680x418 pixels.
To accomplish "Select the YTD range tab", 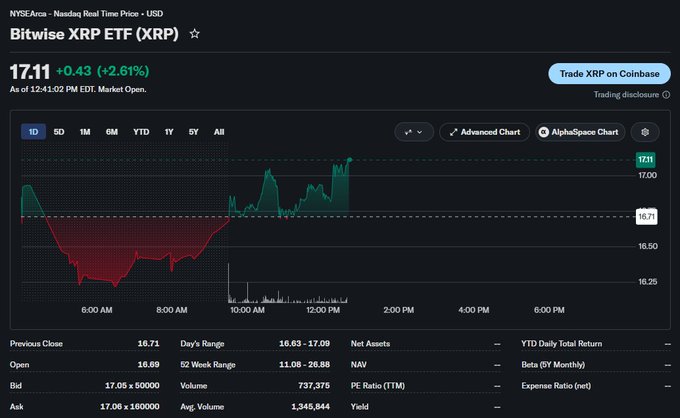I will click(x=141, y=132).
